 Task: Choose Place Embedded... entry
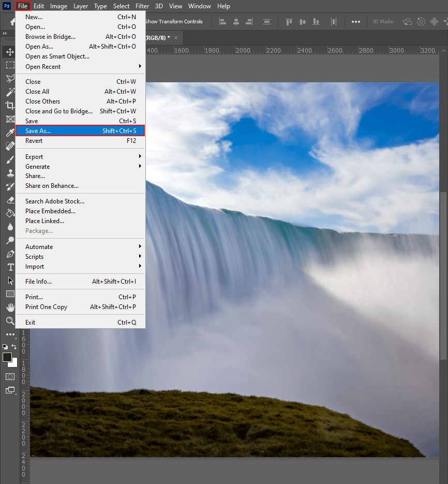tap(80, 211)
